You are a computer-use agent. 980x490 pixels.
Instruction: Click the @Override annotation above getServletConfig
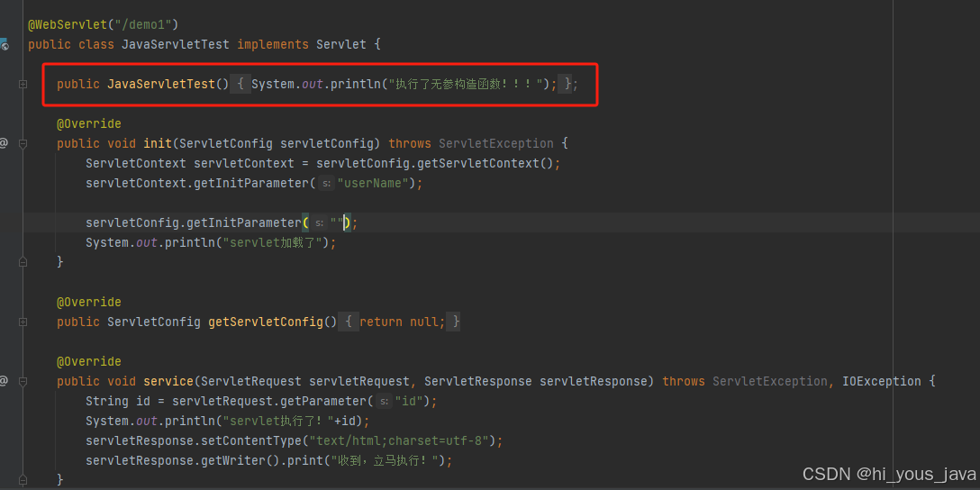[89, 302]
